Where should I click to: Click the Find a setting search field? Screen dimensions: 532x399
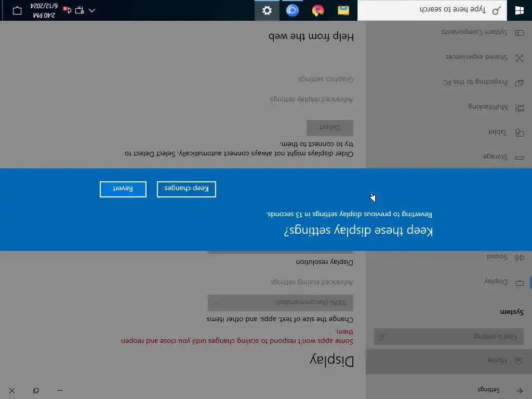(x=448, y=337)
